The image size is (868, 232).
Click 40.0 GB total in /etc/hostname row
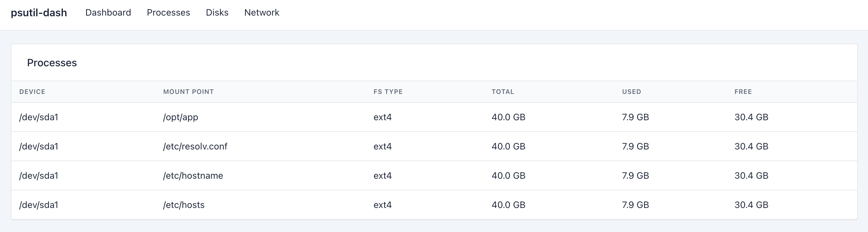click(508, 176)
